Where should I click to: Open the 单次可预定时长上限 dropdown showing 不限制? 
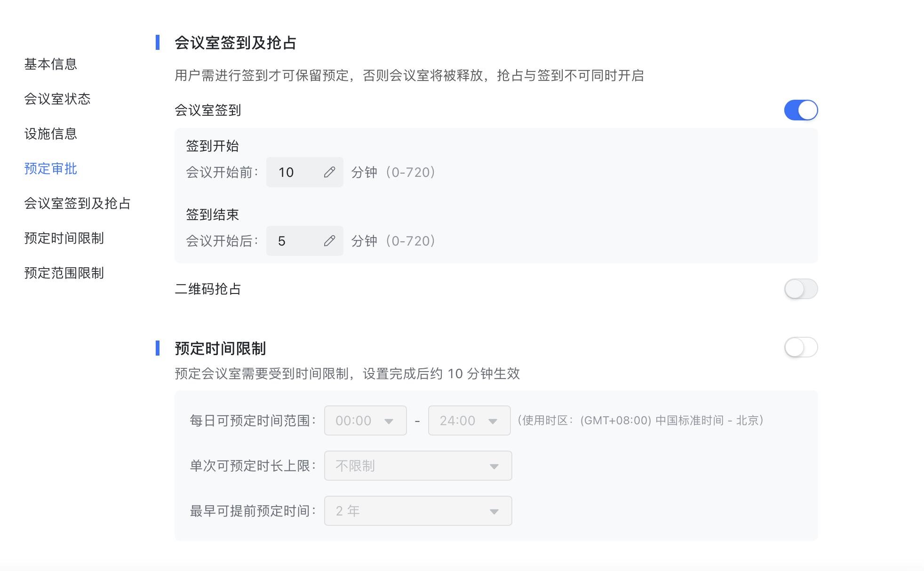click(418, 466)
